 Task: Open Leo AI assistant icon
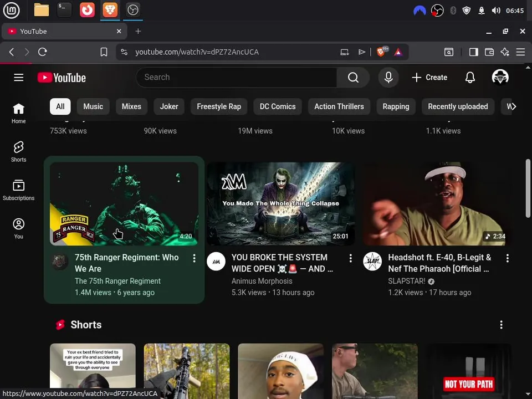pyautogui.click(x=505, y=52)
